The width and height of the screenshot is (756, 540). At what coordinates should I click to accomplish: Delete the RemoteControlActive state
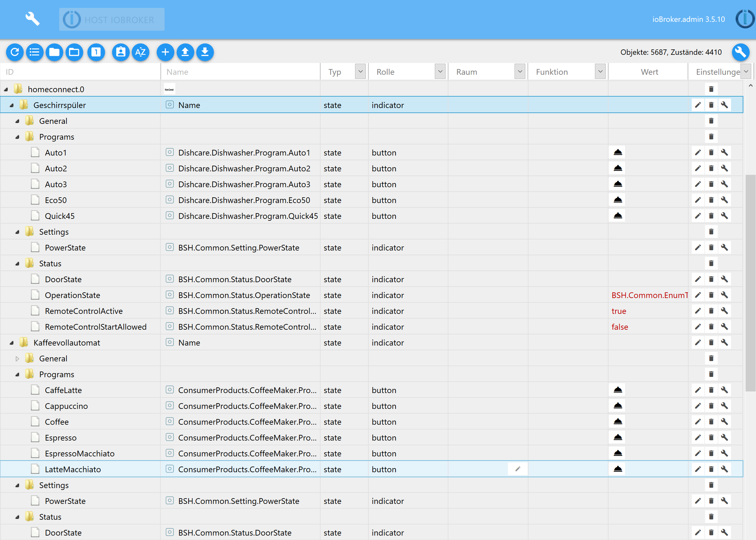(x=711, y=311)
